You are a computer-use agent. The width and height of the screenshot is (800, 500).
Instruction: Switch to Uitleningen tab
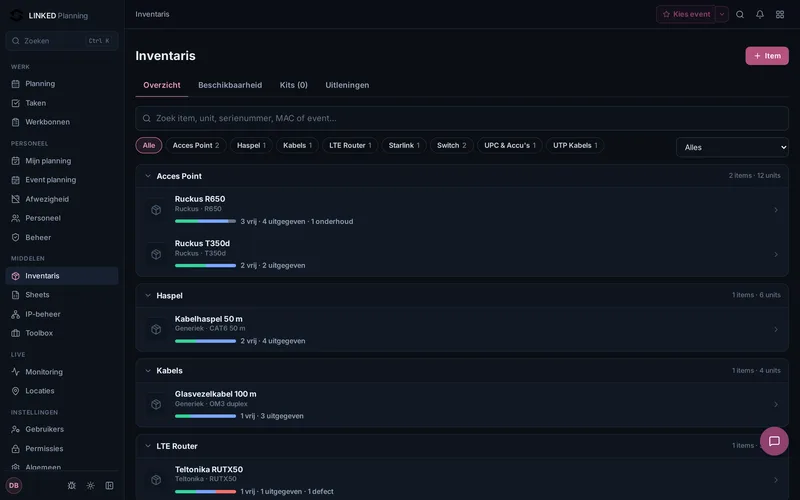[347, 85]
